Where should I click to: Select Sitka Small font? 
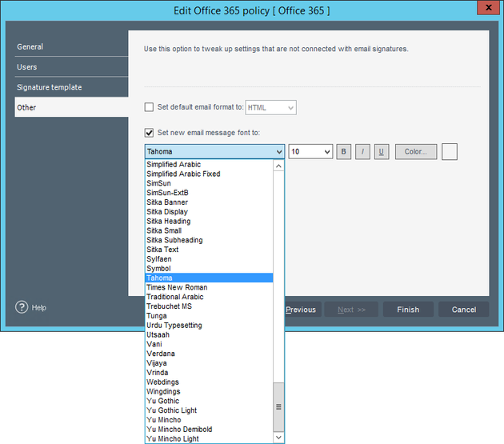point(209,230)
